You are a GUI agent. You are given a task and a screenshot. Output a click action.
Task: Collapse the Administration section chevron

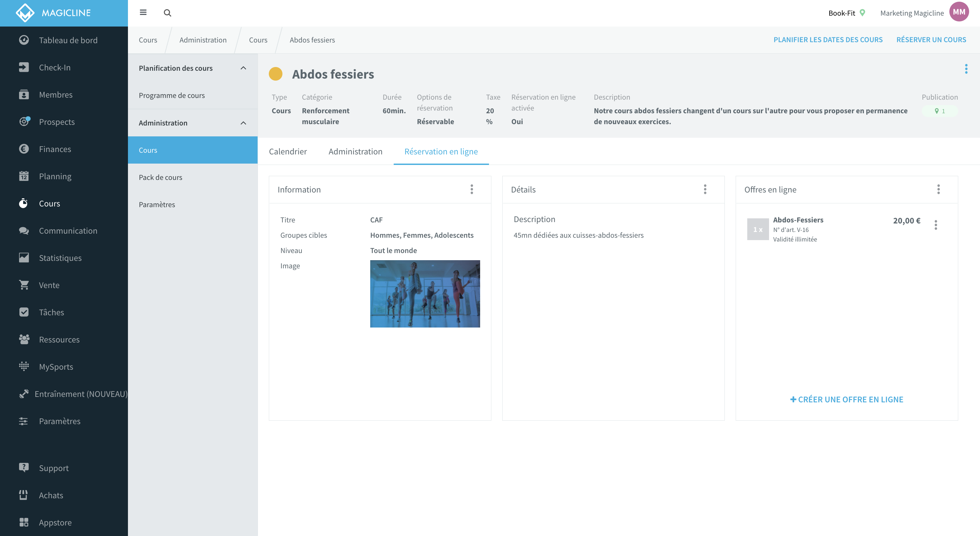(x=244, y=123)
